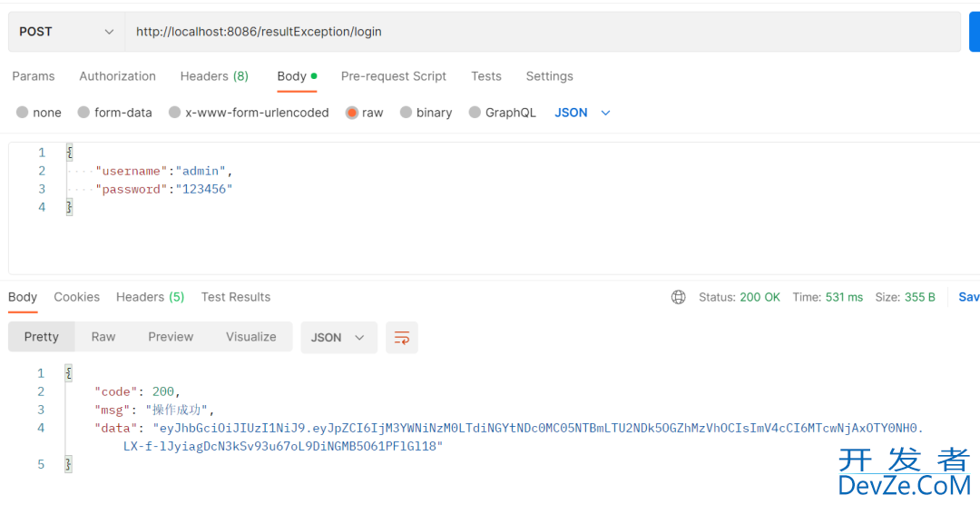Image resolution: width=980 pixels, height=505 pixels.
Task: Toggle the wrap lines icon in response
Action: click(x=401, y=337)
